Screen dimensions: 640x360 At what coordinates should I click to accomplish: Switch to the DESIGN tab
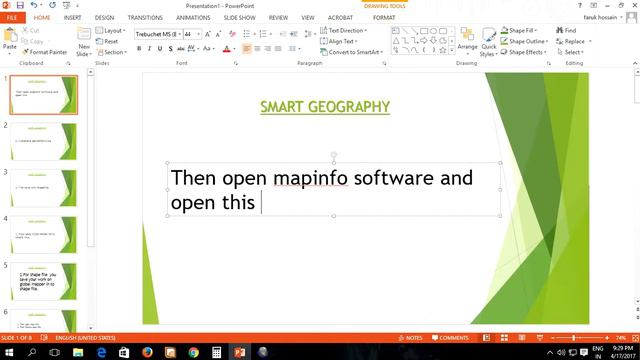[104, 18]
